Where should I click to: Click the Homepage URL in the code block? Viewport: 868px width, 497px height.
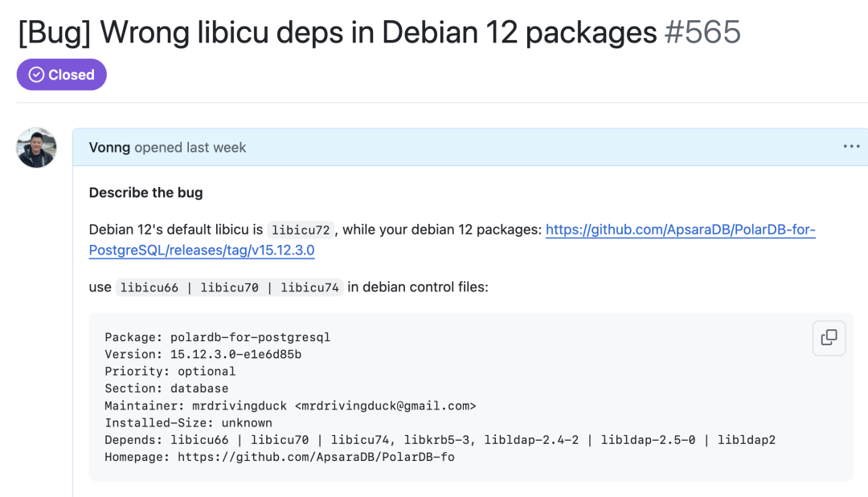tap(316, 457)
